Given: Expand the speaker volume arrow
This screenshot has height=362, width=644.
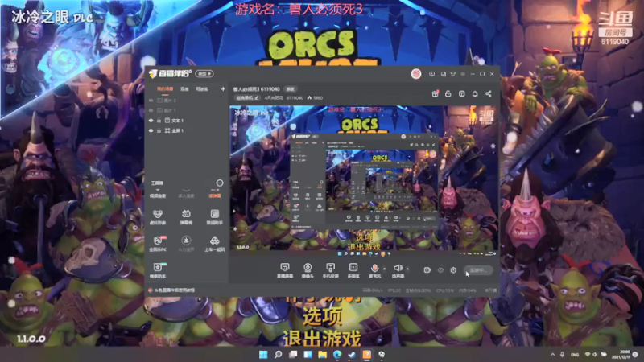Looking at the screenshot, I should 407,269.
